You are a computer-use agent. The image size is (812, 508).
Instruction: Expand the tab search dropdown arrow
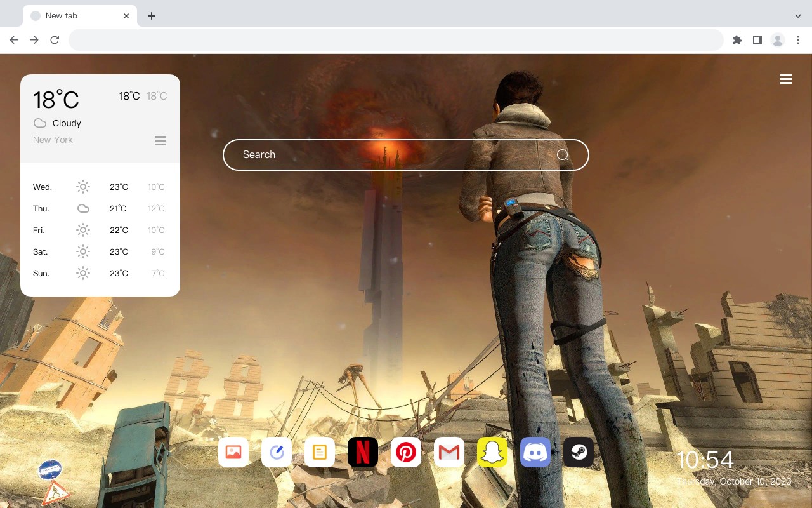point(798,16)
